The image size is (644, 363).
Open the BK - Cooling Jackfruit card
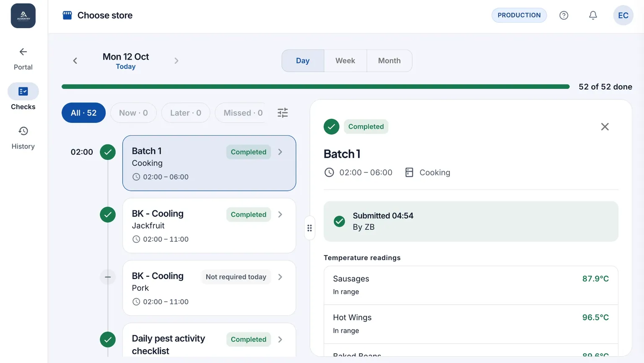(x=209, y=226)
